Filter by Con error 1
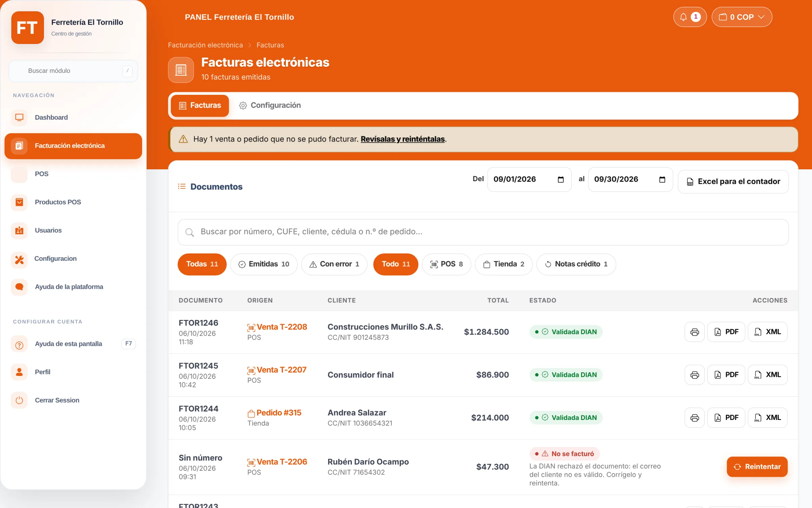812x508 pixels. [334, 264]
